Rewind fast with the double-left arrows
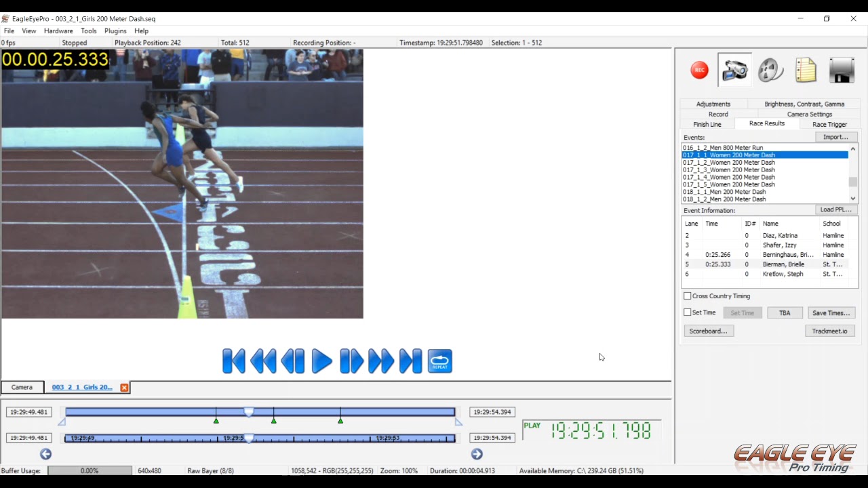Image resolution: width=868 pixels, height=488 pixels. point(263,361)
